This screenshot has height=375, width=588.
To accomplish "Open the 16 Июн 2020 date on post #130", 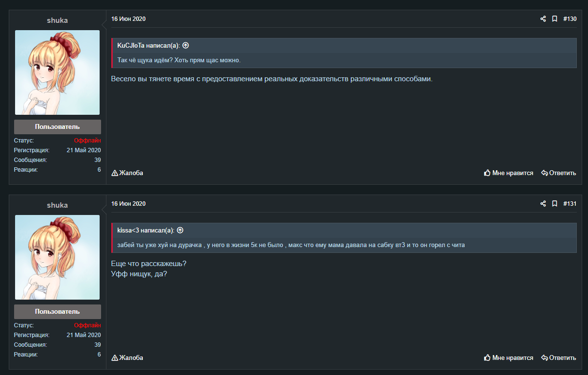I will click(x=128, y=19).
